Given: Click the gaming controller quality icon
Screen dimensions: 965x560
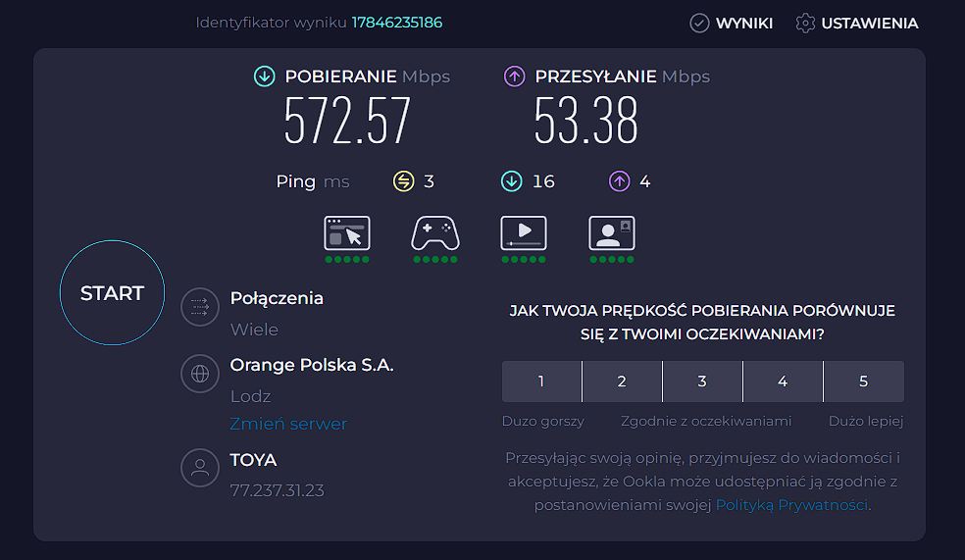Looking at the screenshot, I should point(435,232).
